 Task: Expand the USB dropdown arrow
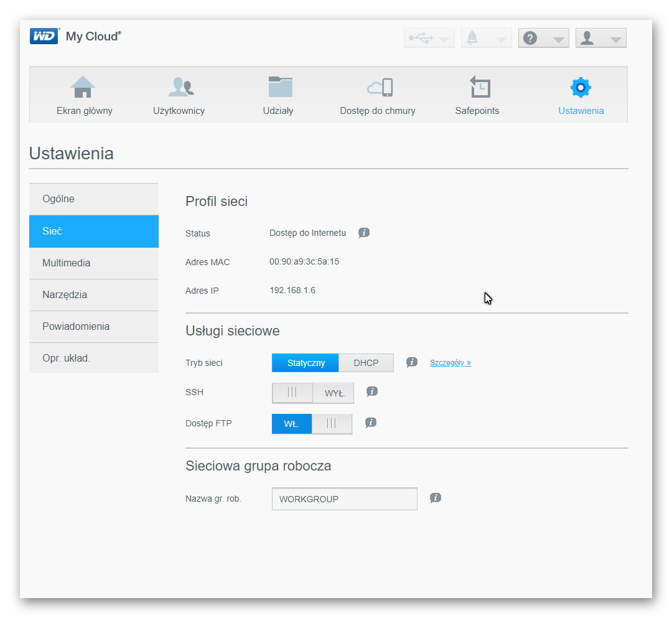click(444, 40)
